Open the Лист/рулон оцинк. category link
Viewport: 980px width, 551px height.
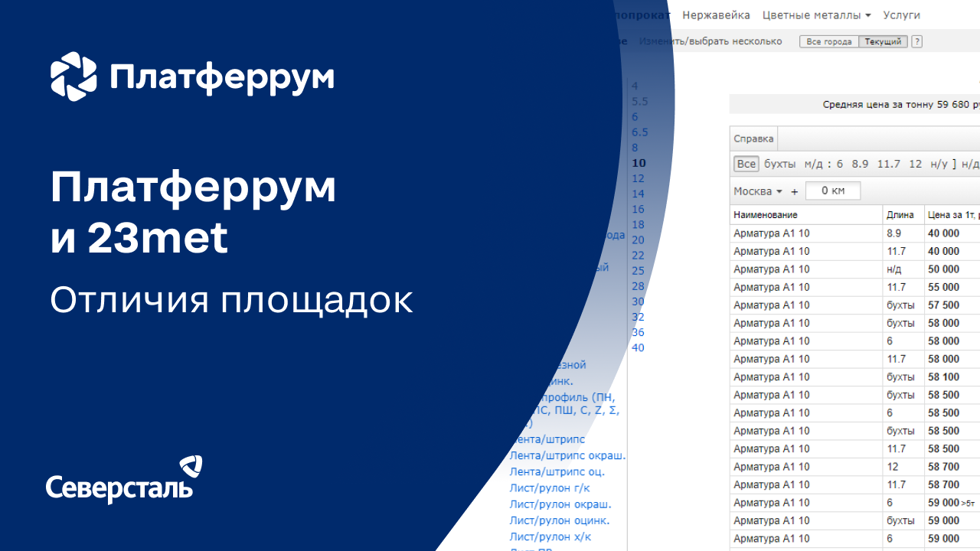tap(560, 520)
